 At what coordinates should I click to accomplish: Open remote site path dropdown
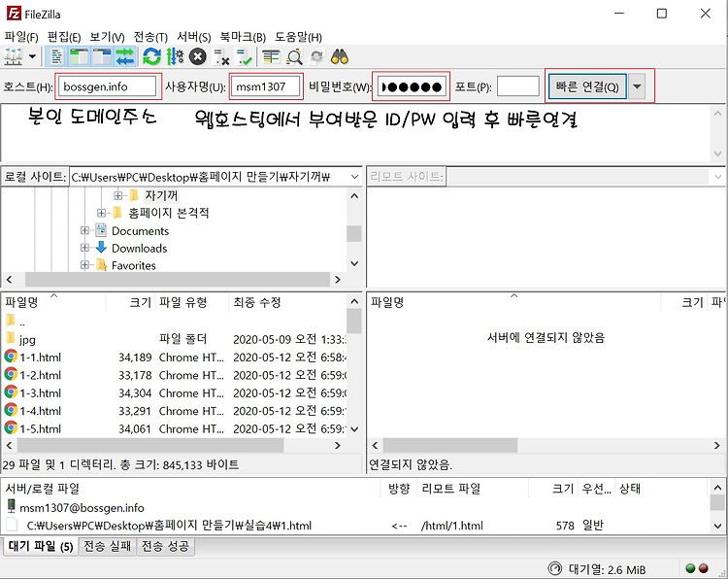pyautogui.click(x=717, y=177)
